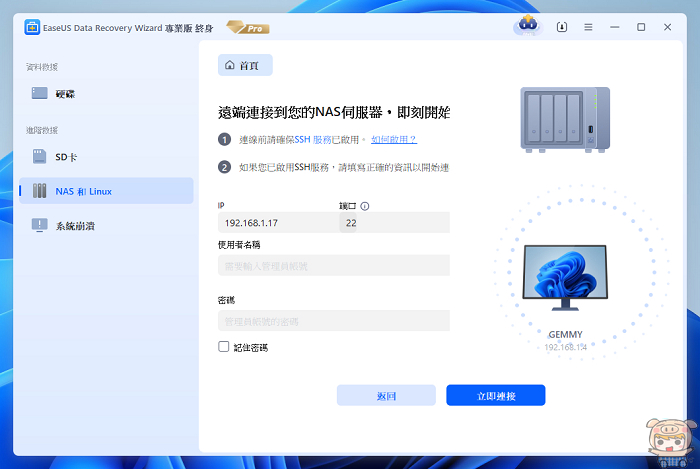Viewport: 700px width, 469px height.
Task: Enable the 記住密碼 checkbox
Action: coord(224,347)
